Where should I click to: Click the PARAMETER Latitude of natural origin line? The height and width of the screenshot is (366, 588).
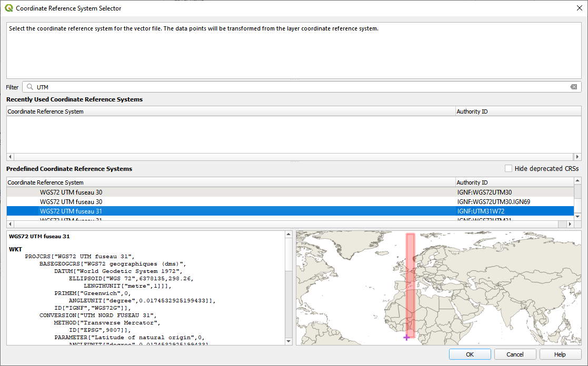click(129, 338)
